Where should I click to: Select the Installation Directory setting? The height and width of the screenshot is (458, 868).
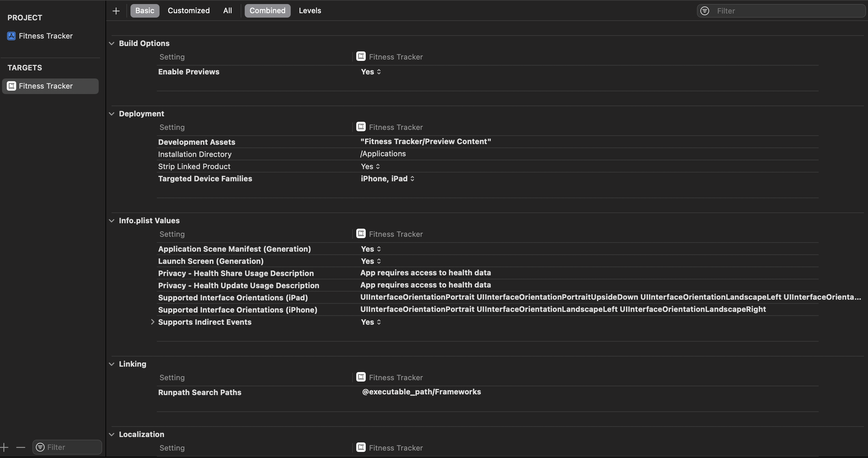195,154
